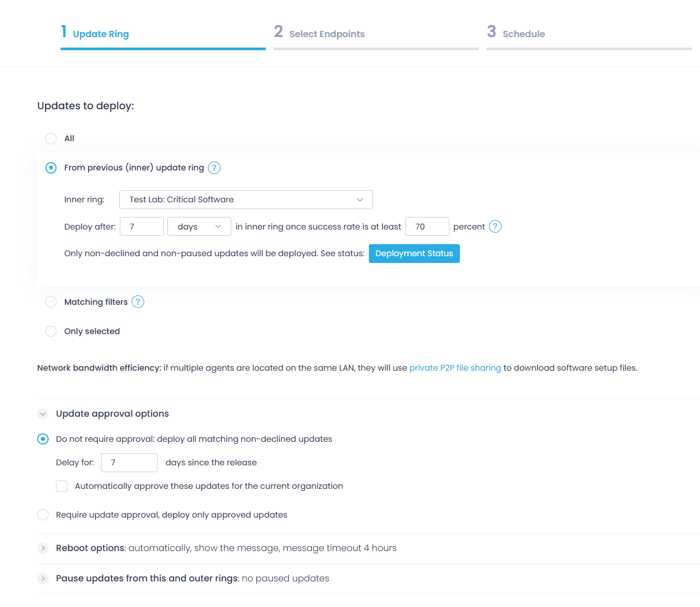
Task: Click the Deployment Status button
Action: (414, 254)
